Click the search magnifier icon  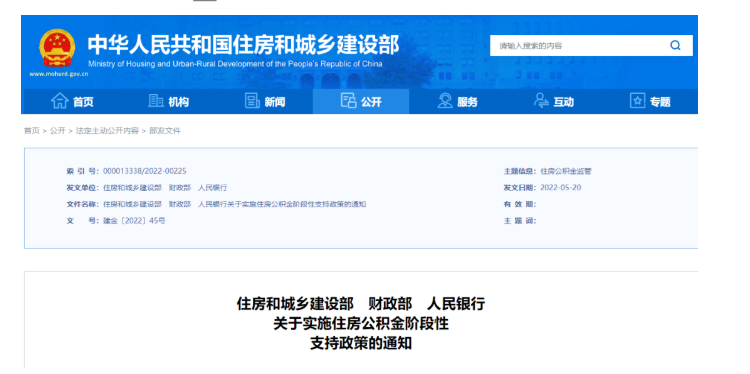pyautogui.click(x=675, y=46)
